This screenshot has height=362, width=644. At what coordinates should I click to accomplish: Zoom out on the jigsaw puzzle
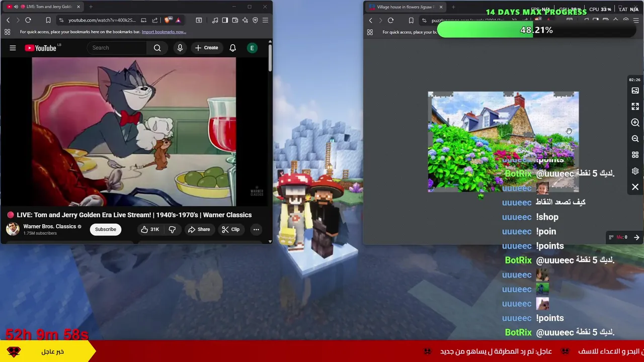click(635, 139)
